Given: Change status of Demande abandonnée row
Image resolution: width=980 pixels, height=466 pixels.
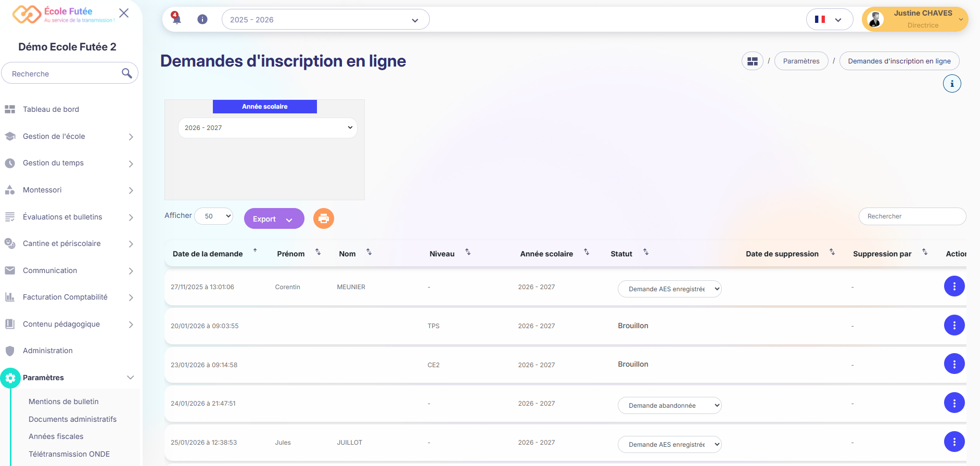Looking at the screenshot, I should coord(669,406).
